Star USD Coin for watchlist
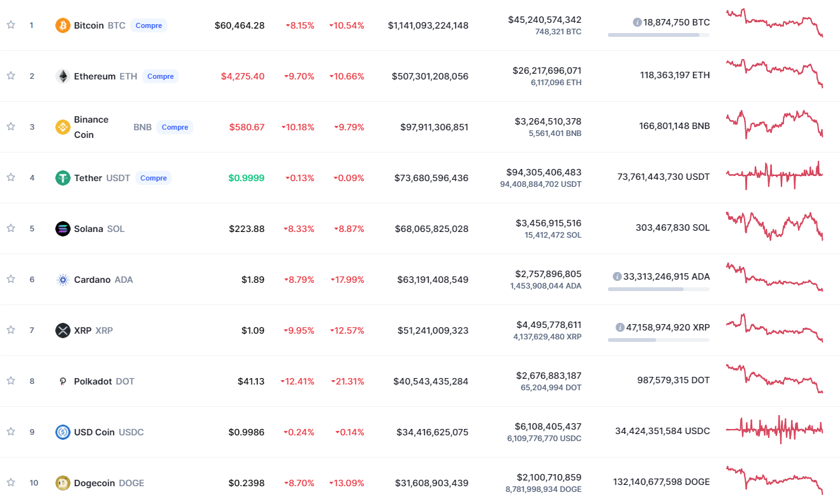Screen dimensions: 840x504 (x=11, y=432)
